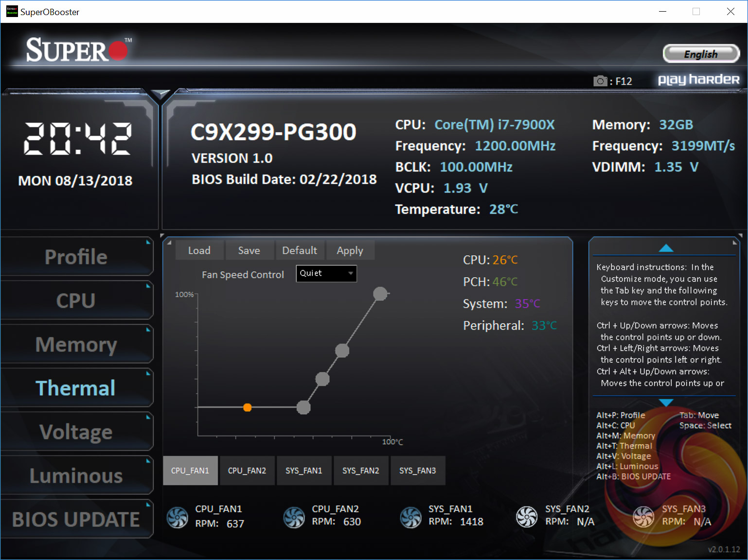Click the CPU frequency value 1200.00MHz
Screen dimensions: 748x560
pyautogui.click(x=515, y=146)
